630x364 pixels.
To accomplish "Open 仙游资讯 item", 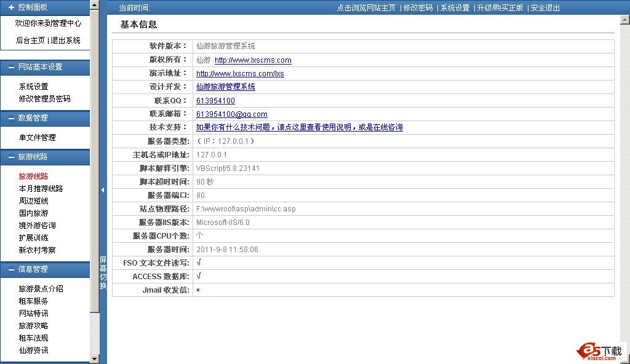I will [x=33, y=350].
